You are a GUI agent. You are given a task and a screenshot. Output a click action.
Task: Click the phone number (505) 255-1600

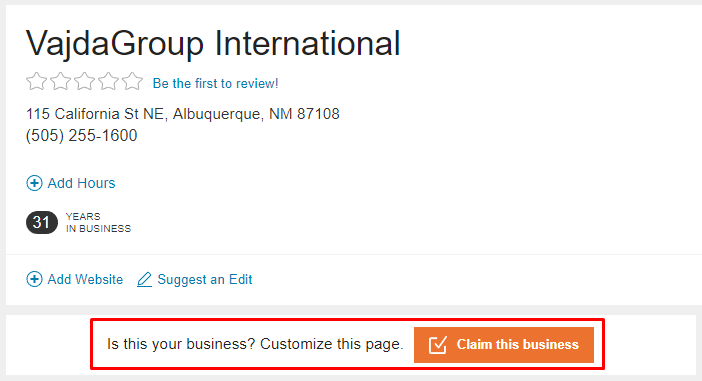tap(81, 136)
